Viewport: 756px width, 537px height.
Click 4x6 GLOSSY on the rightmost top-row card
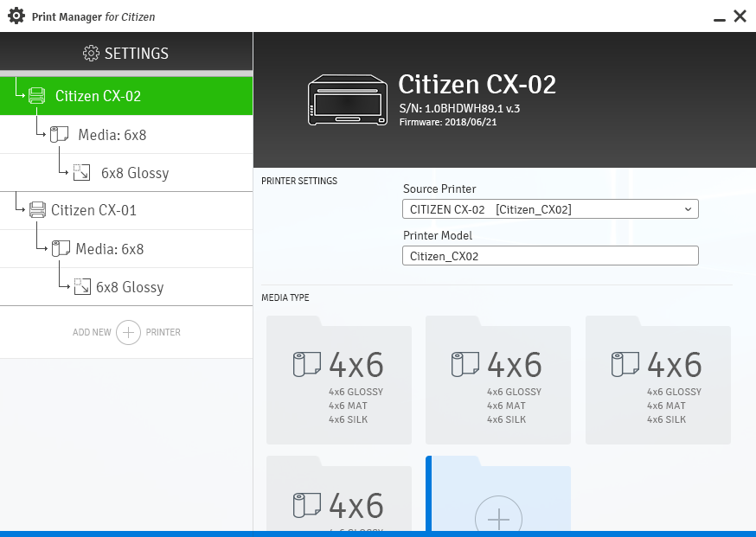coord(674,392)
